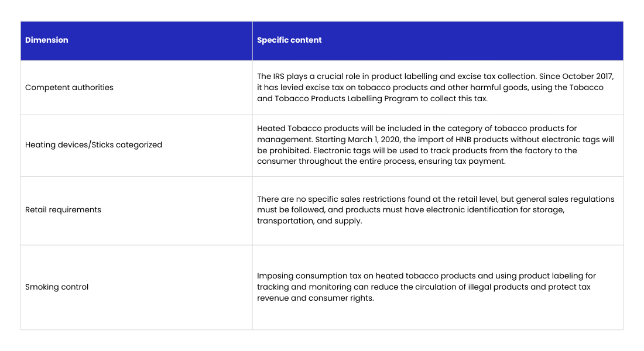644x351 pixels.
Task: Click the paragraph starting "The IRS plays"
Action: coord(436,88)
